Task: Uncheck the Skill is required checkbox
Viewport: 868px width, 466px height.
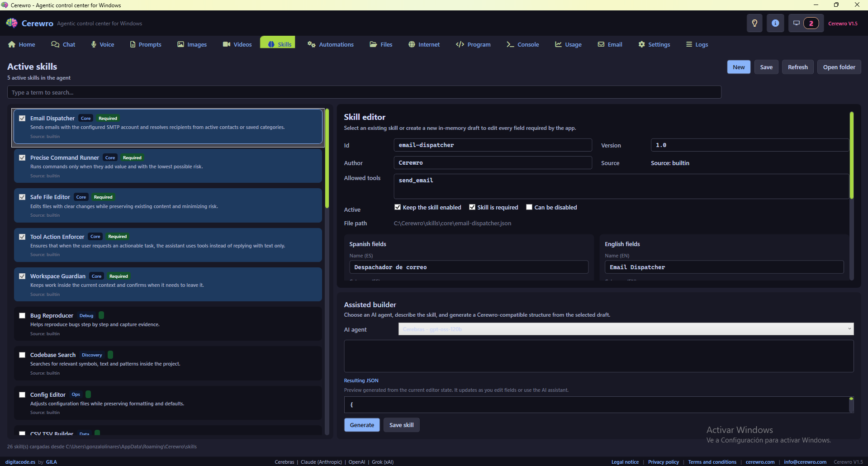Action: click(472, 207)
